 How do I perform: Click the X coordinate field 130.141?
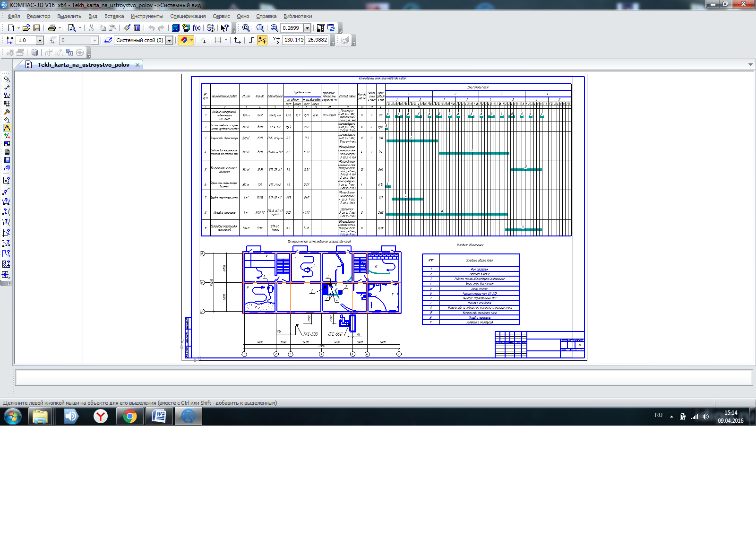pyautogui.click(x=293, y=40)
